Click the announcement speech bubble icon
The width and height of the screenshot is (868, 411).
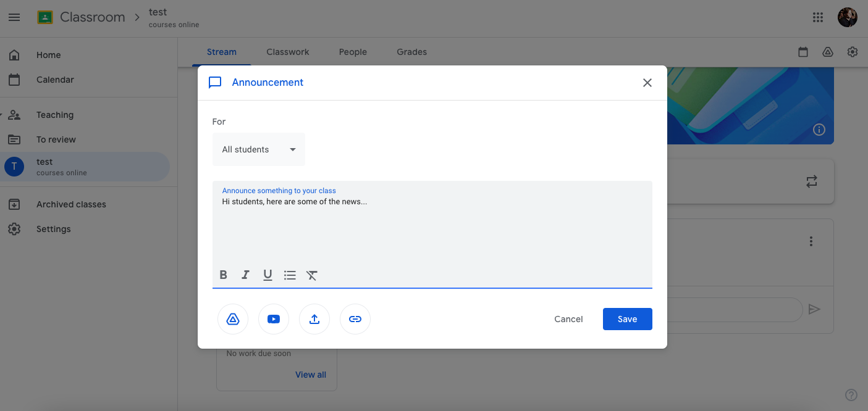[215, 83]
